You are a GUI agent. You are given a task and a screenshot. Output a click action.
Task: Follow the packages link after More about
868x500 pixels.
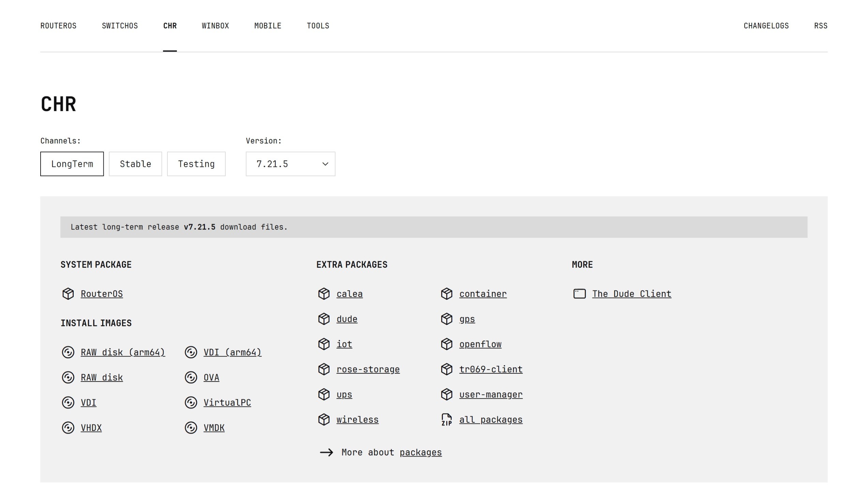(421, 452)
